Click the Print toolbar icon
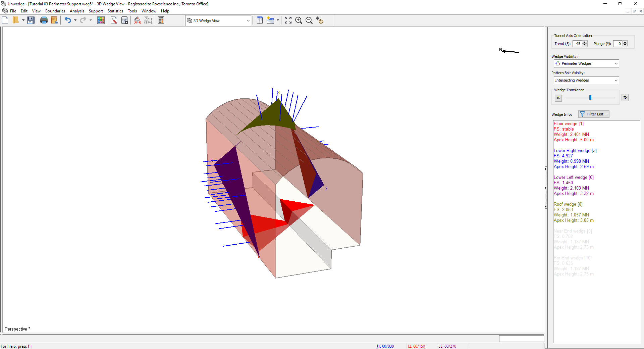The width and height of the screenshot is (644, 349). [x=44, y=20]
